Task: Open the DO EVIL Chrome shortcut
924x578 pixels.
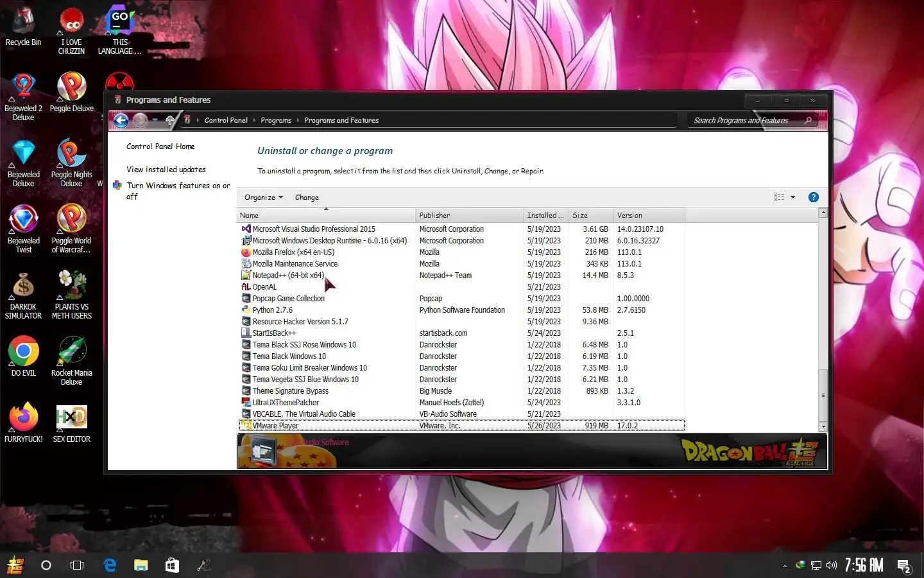Action: pyautogui.click(x=23, y=356)
